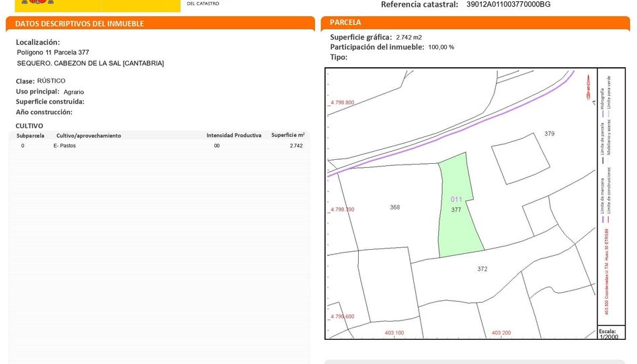This screenshot has height=364, width=637.
Task: Click the Superficie m² column header
Action: [x=288, y=136]
